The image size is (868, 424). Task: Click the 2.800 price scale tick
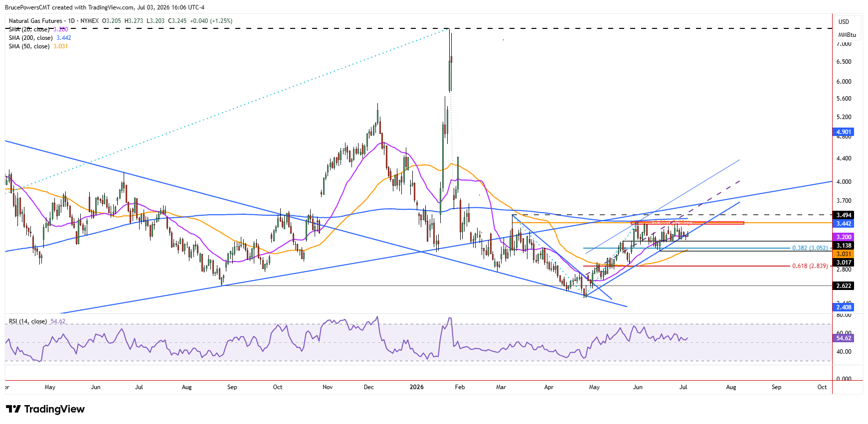pos(844,270)
